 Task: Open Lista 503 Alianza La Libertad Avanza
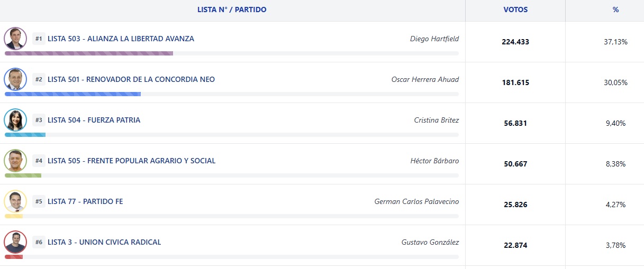121,39
